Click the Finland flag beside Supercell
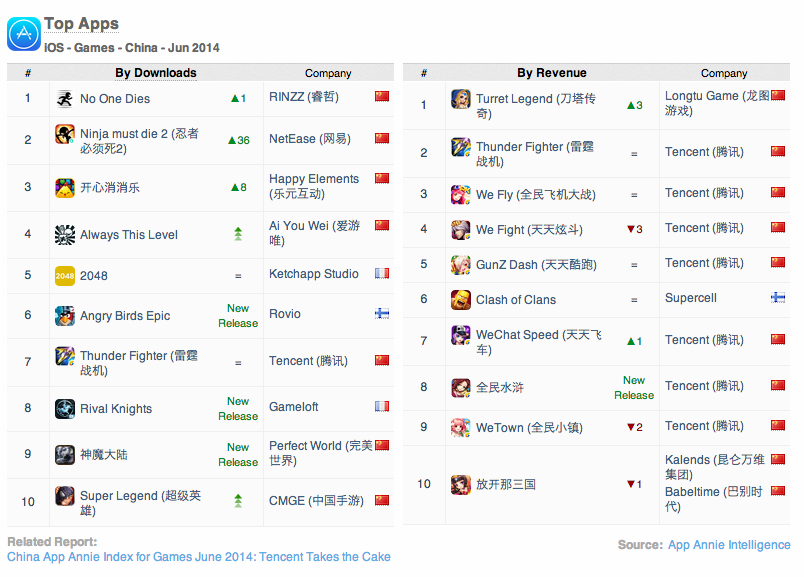This screenshot has width=804, height=577. pyautogui.click(x=778, y=297)
